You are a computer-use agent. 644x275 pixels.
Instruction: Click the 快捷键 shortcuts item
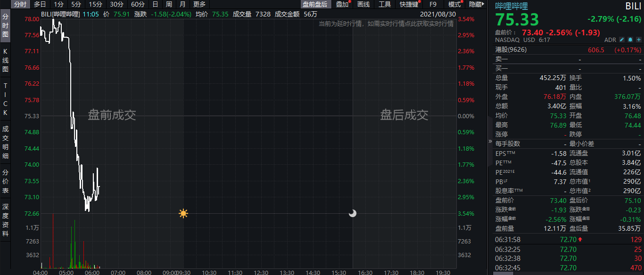point(410,4)
